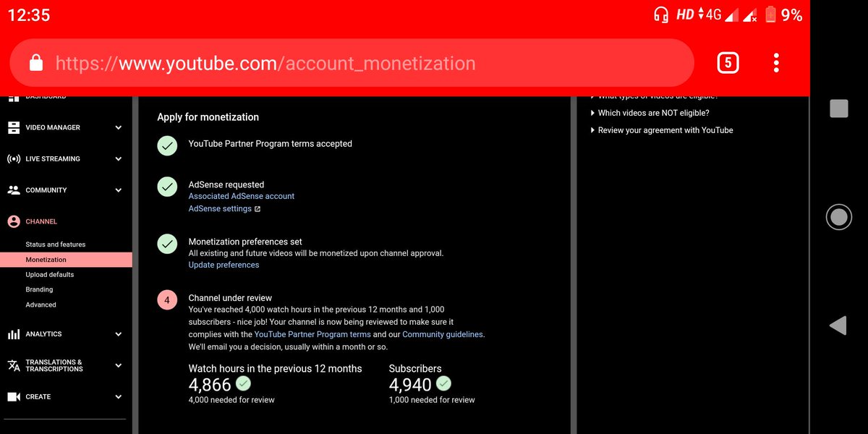Screen dimensions: 868x434
Task: Select the Monetization sidebar item
Action: pyautogui.click(x=66, y=260)
